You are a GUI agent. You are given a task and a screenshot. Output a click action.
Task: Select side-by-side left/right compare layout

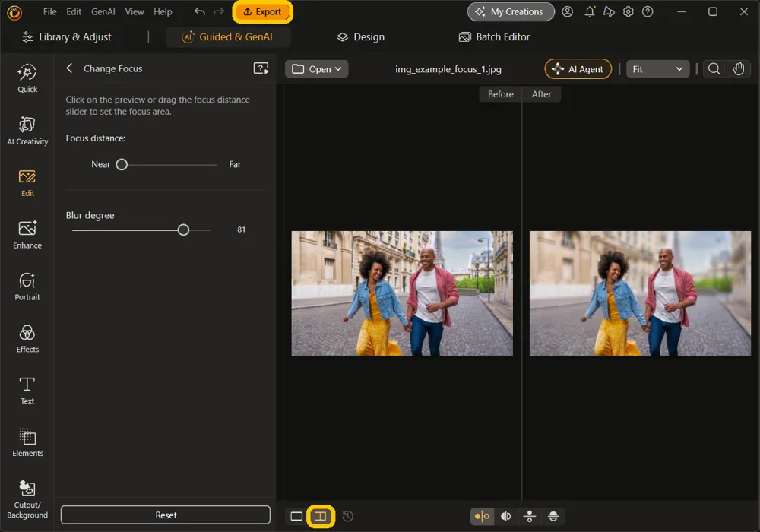point(482,516)
